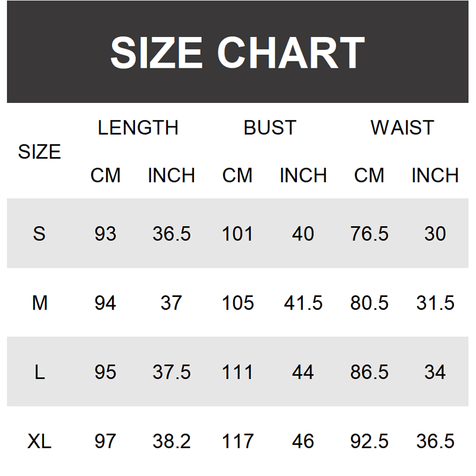Select the 76.5 waist value
Viewport: 476px width, 476px height.
coord(369,234)
